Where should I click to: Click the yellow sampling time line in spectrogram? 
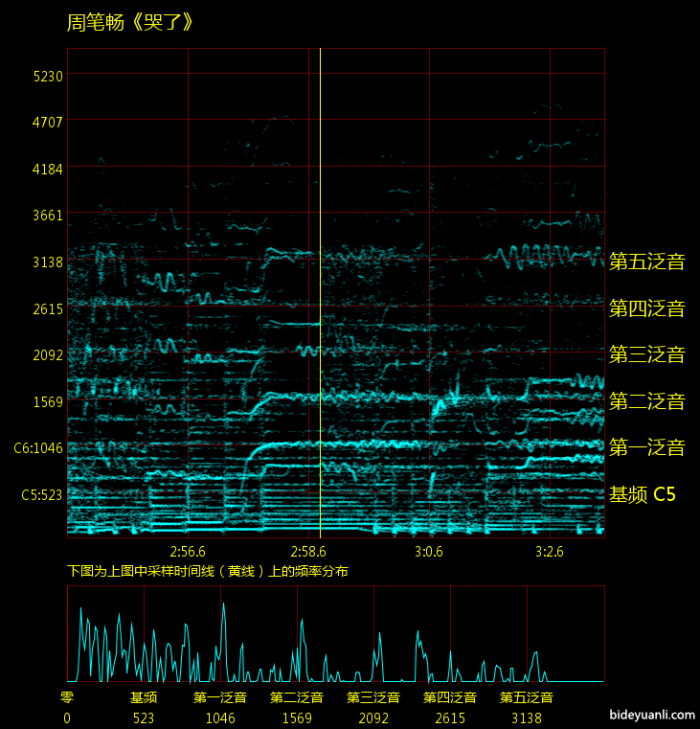(320, 287)
